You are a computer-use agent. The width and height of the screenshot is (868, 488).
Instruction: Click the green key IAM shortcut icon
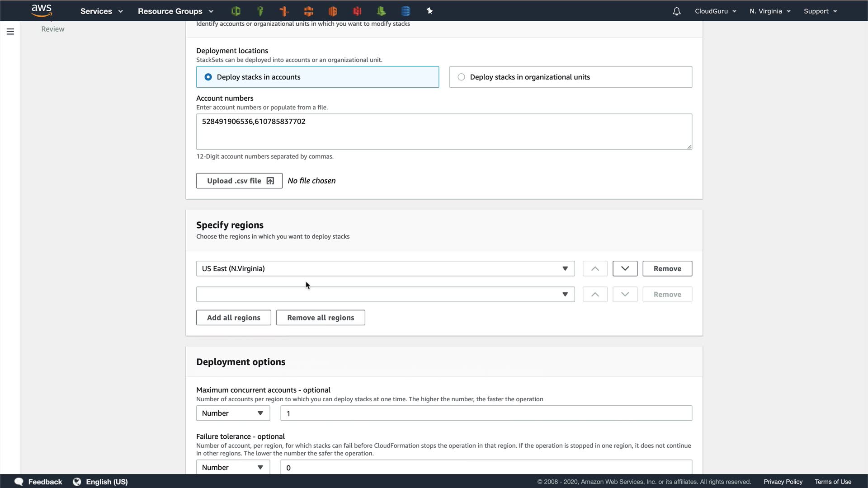(x=260, y=11)
